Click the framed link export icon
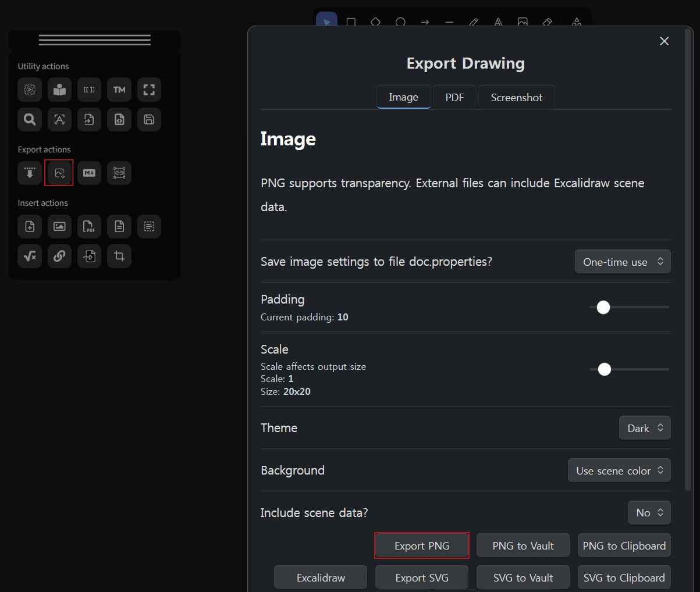The width and height of the screenshot is (700, 592). pyautogui.click(x=119, y=173)
